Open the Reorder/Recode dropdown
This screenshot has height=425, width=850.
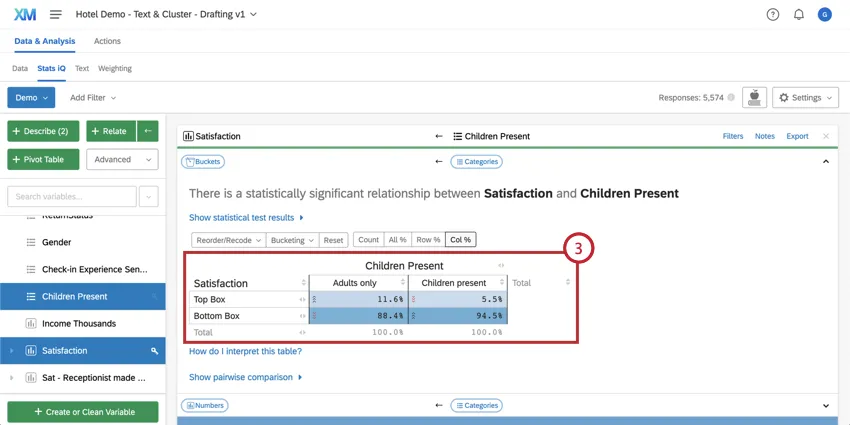click(229, 240)
